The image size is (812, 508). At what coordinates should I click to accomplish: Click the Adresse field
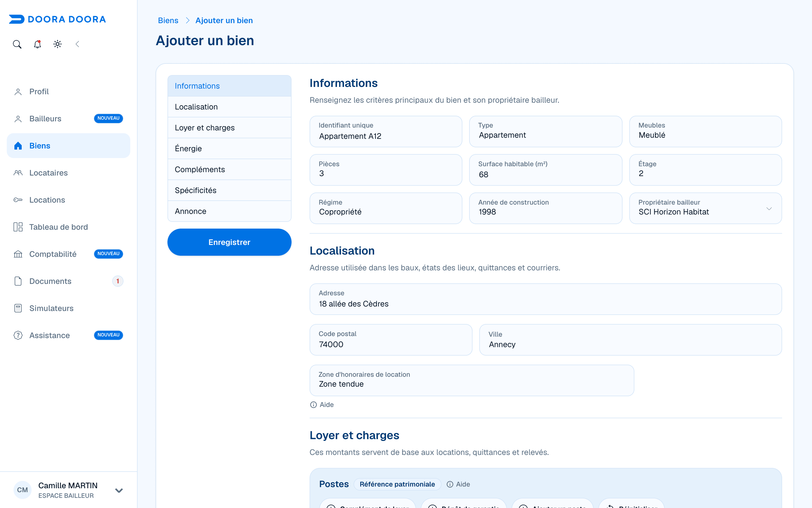coord(546,299)
